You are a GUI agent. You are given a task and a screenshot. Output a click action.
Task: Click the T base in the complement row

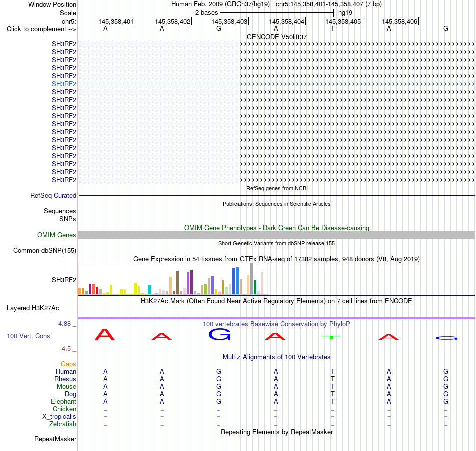point(333,28)
